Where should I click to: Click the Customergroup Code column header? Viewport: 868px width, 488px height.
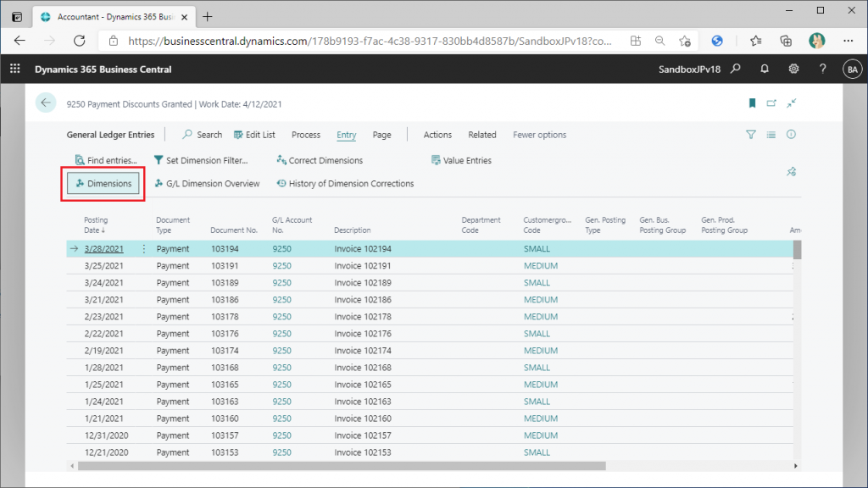click(547, 225)
